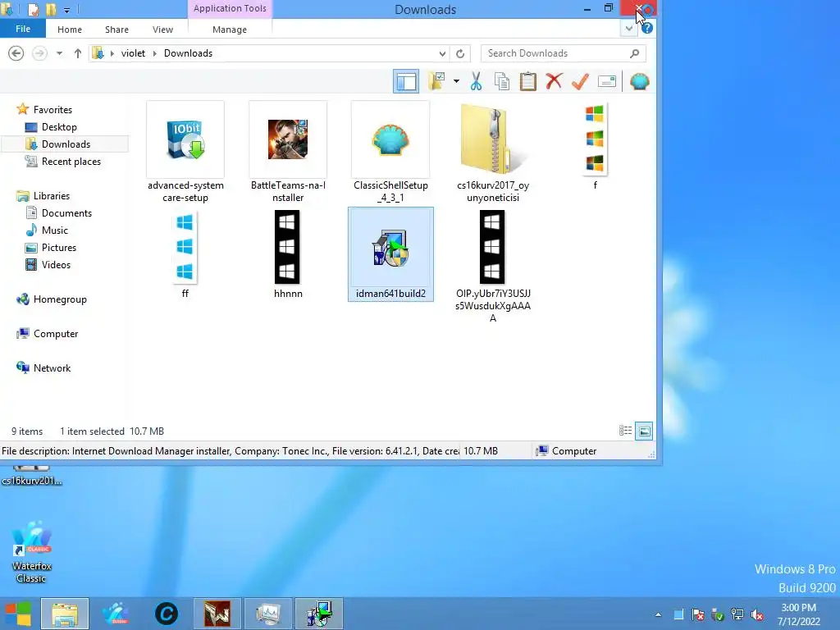Screen dimensions: 840x630
Task: Select the idman641build2 installer file
Action: (390, 254)
